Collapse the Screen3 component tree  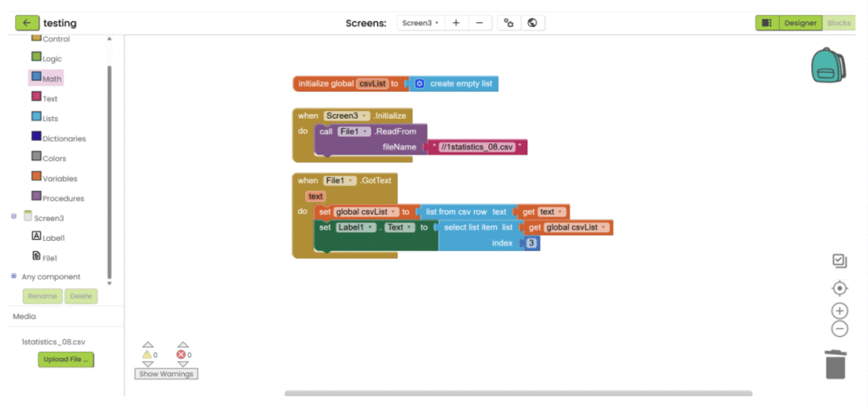[x=14, y=217]
